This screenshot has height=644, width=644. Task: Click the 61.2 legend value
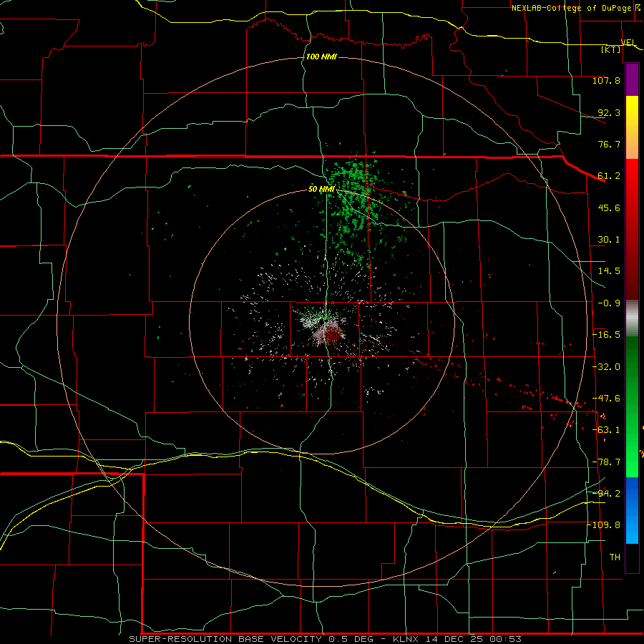point(609,176)
